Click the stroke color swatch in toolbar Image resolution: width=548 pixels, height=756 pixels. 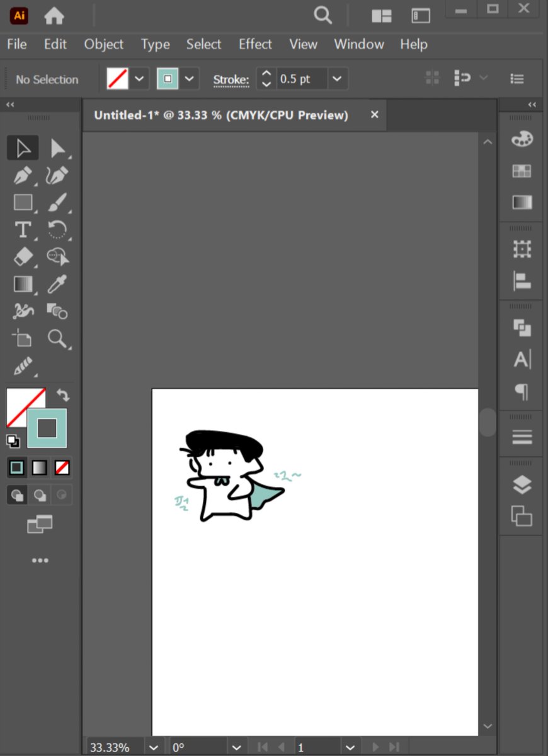point(47,428)
